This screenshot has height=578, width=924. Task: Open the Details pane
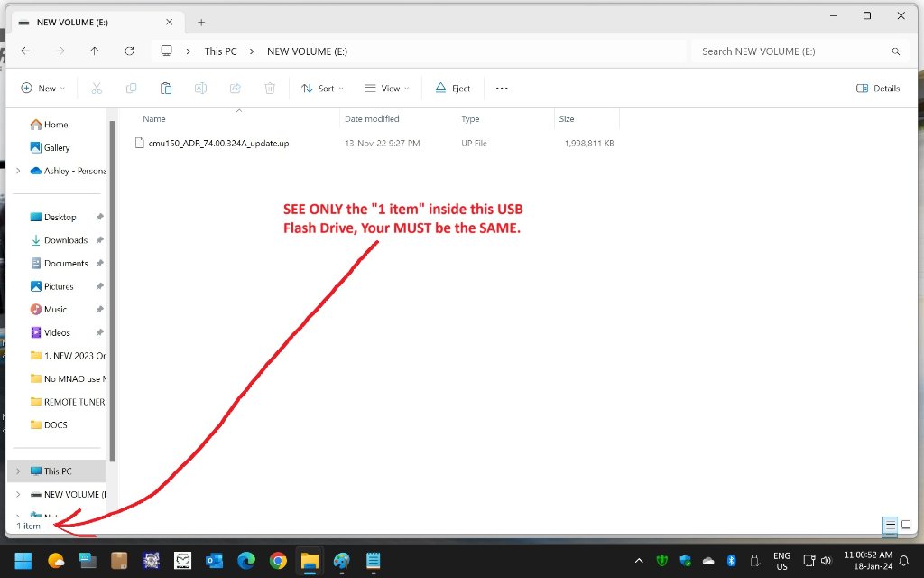(x=878, y=89)
